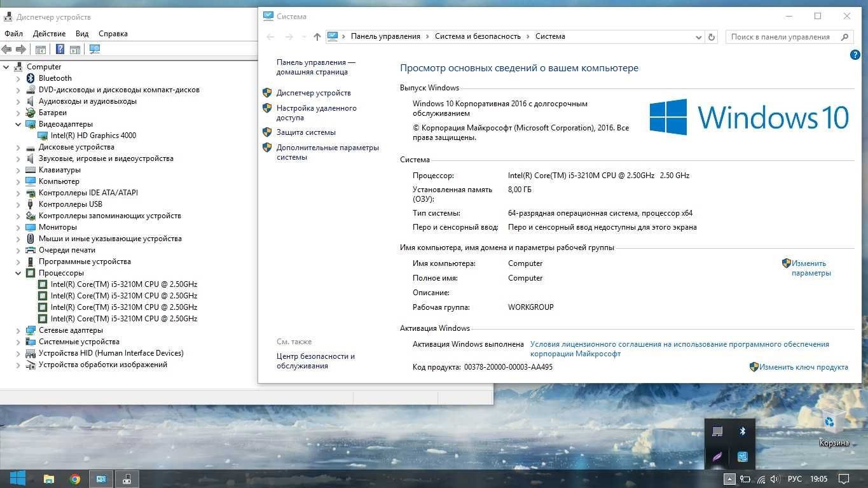Click Back arrow in Device Manager toolbar

click(x=6, y=50)
